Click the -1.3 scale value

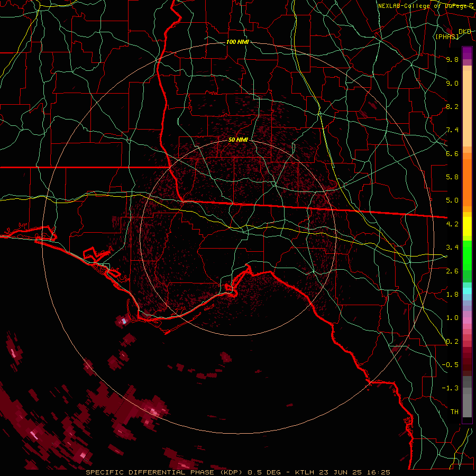point(450,388)
